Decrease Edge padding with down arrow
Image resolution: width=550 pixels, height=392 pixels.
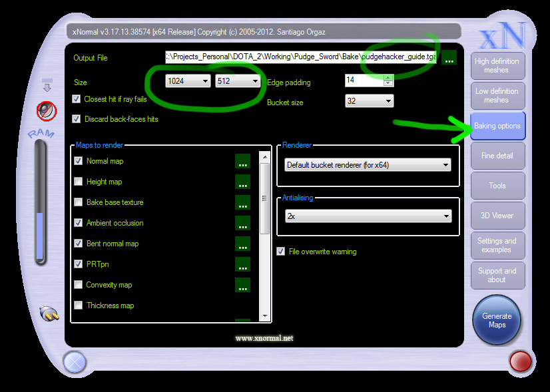click(388, 83)
